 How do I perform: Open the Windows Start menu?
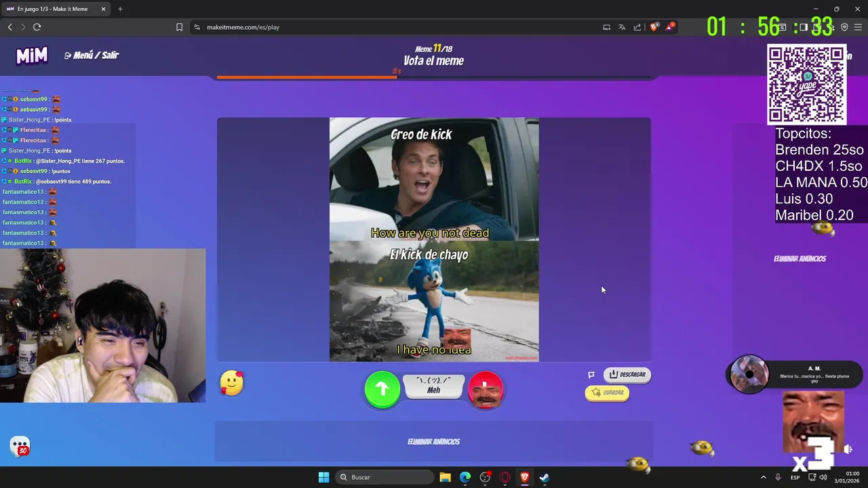(x=323, y=477)
